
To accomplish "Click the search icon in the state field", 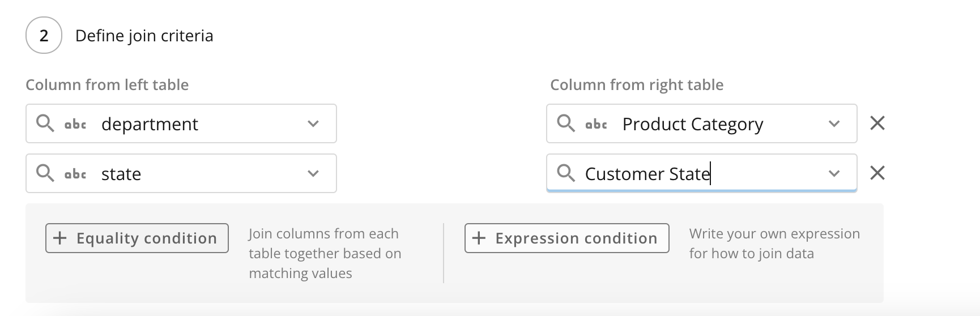I will coord(45,173).
